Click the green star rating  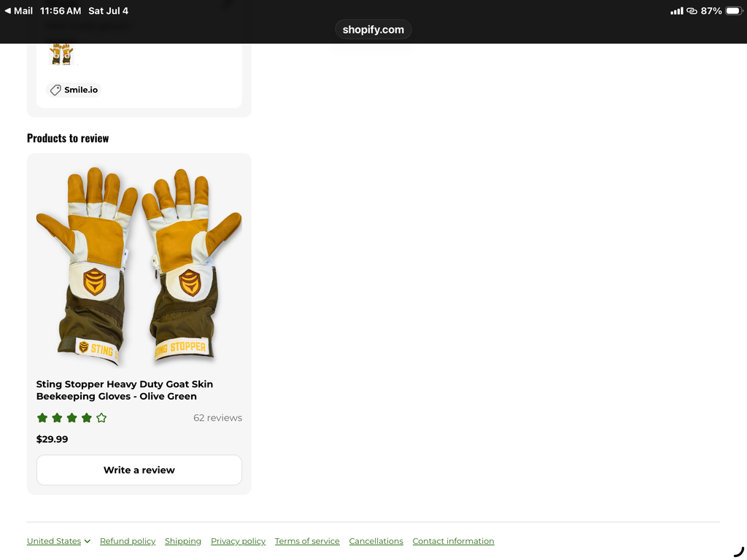(71, 418)
